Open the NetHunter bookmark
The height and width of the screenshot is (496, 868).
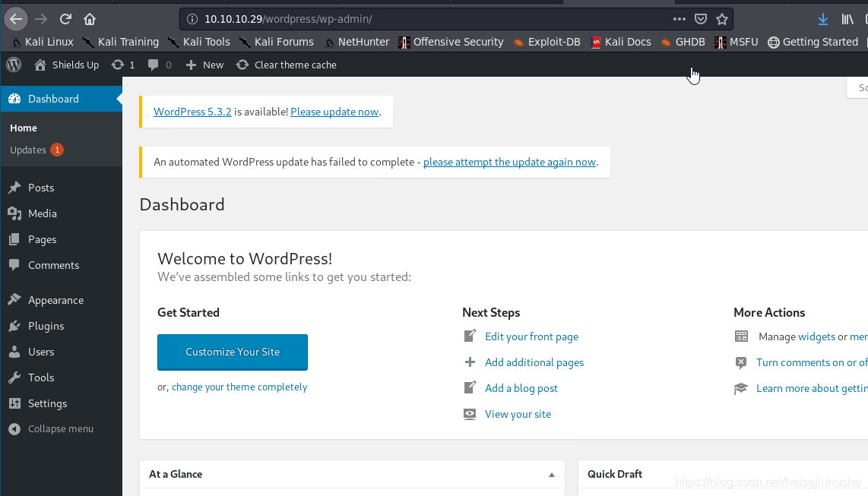click(357, 42)
